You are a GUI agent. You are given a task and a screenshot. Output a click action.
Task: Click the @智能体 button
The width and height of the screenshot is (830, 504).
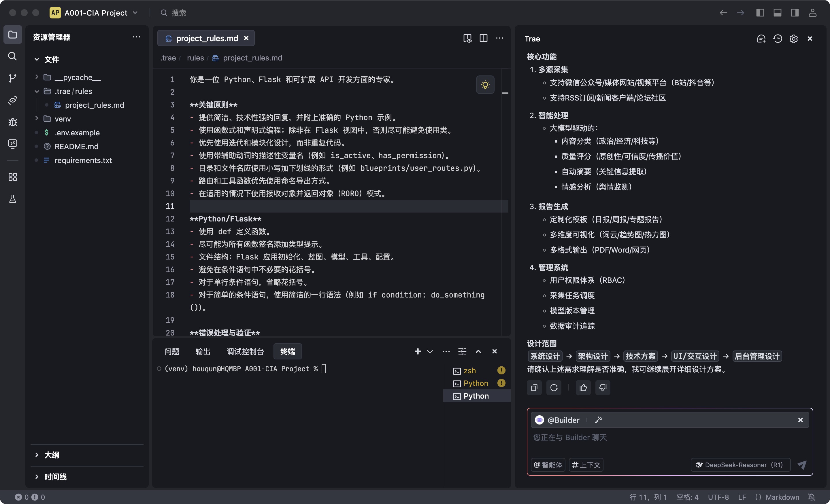(548, 465)
